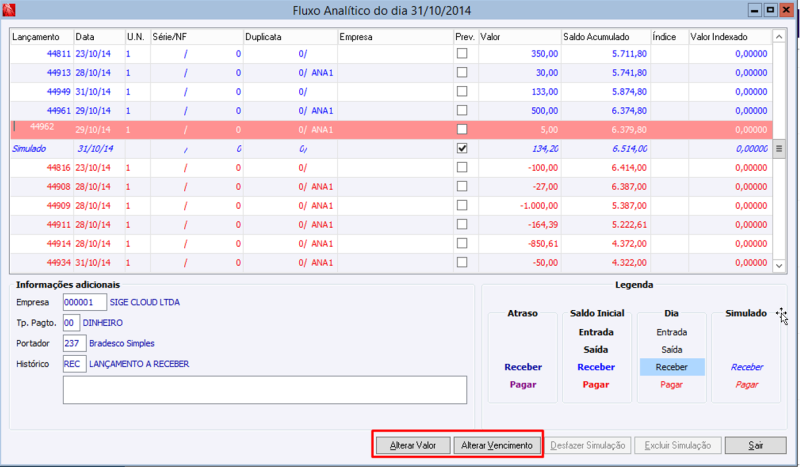Click the accumulated balance 6.514,00 cell
Screen dimensions: 800x467
606,149
